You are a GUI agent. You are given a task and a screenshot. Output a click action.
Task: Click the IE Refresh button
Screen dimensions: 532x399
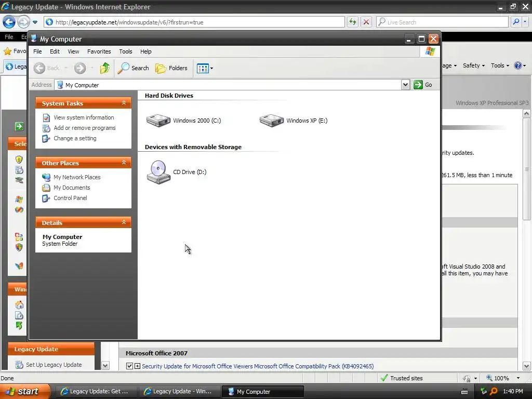(353, 22)
